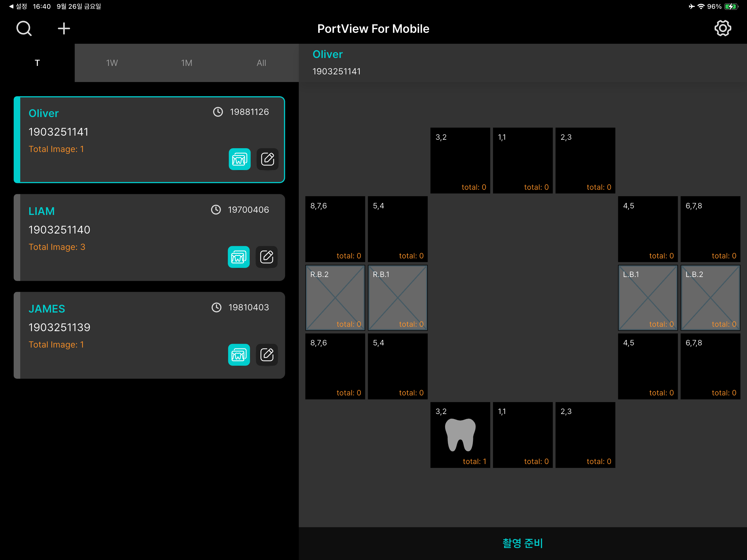
Task: Tap the airplane mode status icon
Action: 691,6
